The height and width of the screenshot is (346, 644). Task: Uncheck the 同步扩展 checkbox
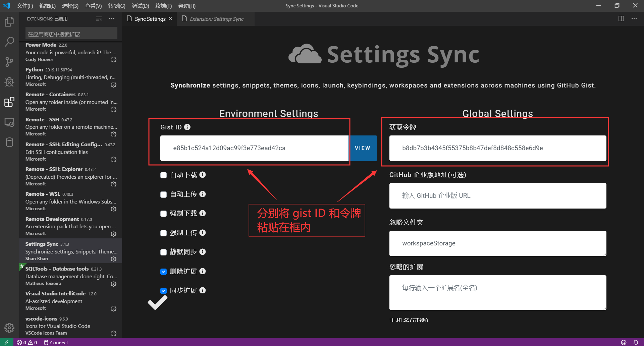164,291
